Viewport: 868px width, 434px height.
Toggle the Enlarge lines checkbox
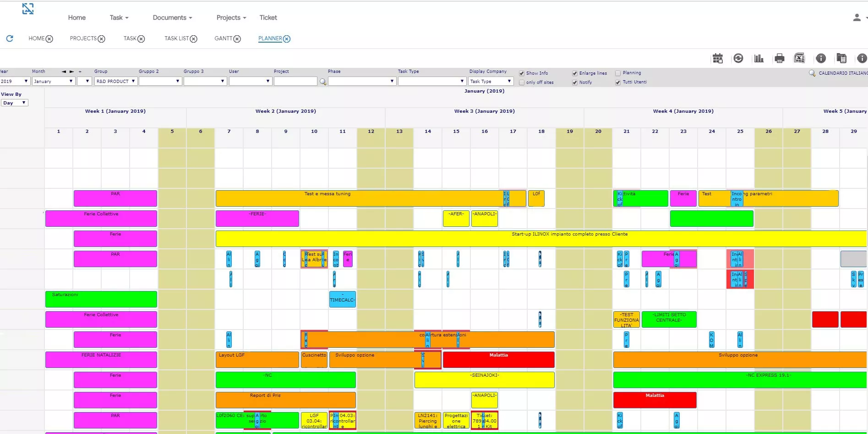[x=575, y=73]
